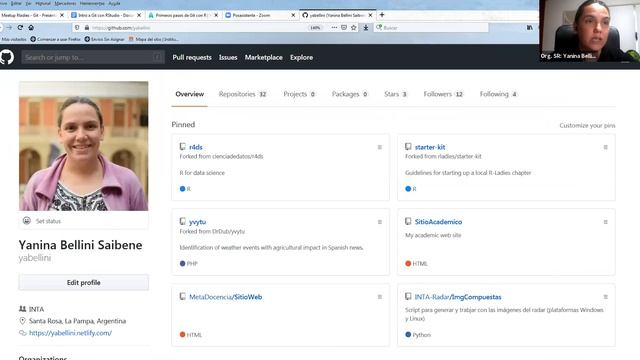This screenshot has height=360, width=640.
Task: Close the Intro a Git con RStudio tab
Action: pos(139,15)
